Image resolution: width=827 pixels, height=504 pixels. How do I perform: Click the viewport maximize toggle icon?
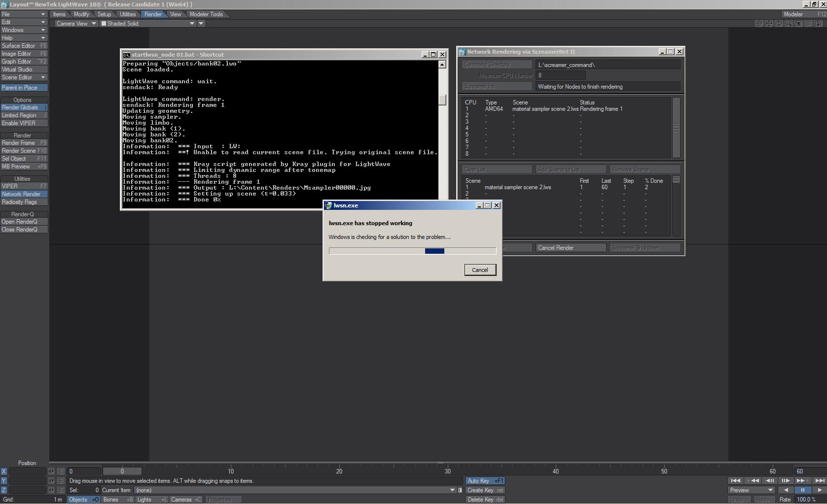pyautogui.click(x=799, y=24)
